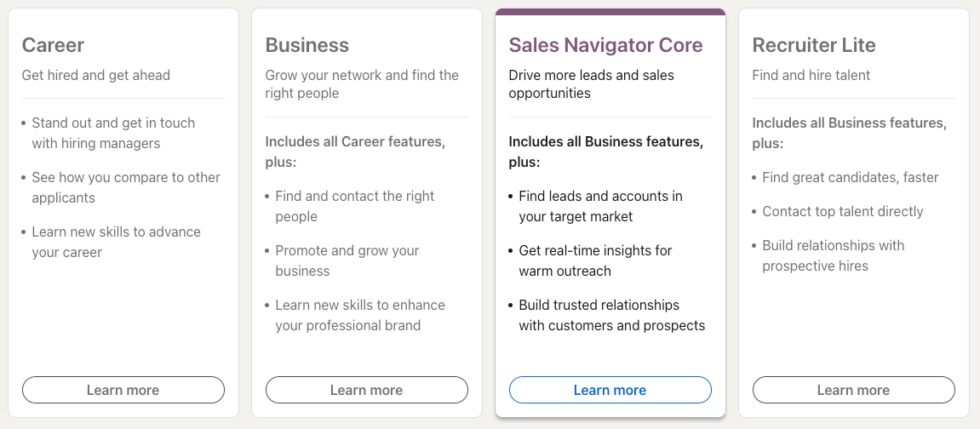Select the Recruiter Lite heading
Image resolution: width=980 pixels, height=429 pixels.
tap(813, 45)
